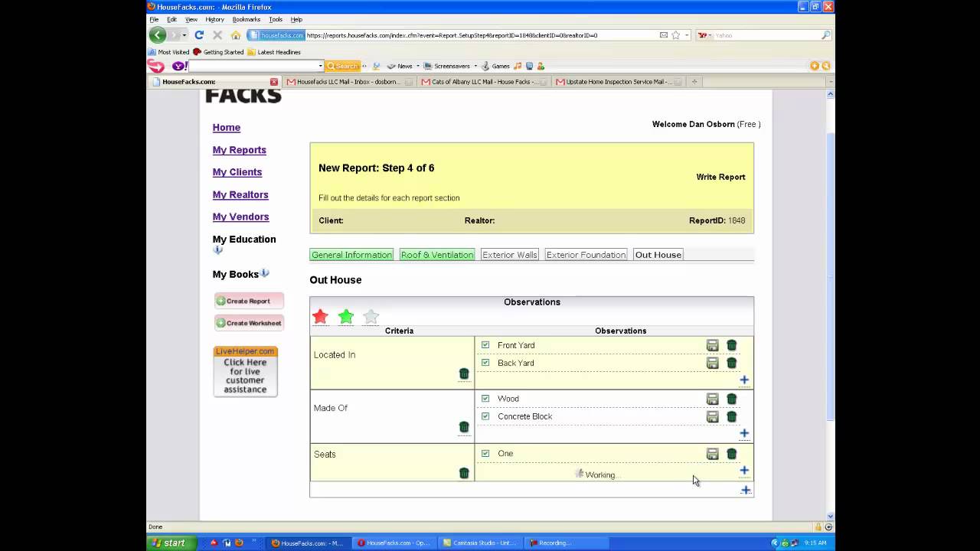The height and width of the screenshot is (551, 980).
Task: Switch to General Information section tab
Action: point(351,255)
